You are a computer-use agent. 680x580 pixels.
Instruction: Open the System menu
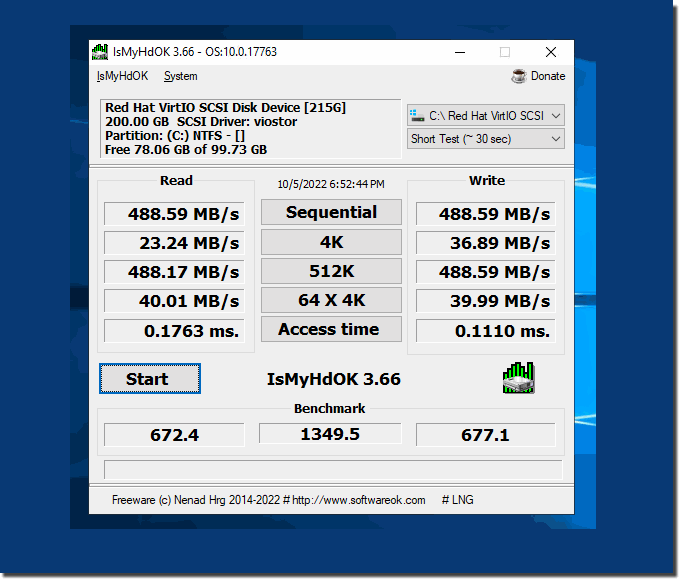[x=180, y=76]
